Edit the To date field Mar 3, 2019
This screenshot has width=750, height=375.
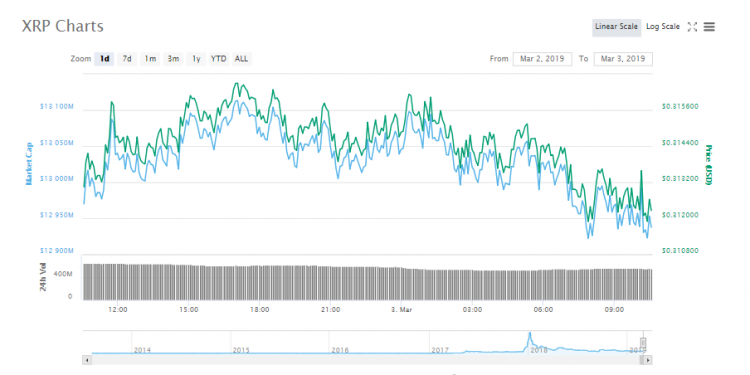[623, 59]
